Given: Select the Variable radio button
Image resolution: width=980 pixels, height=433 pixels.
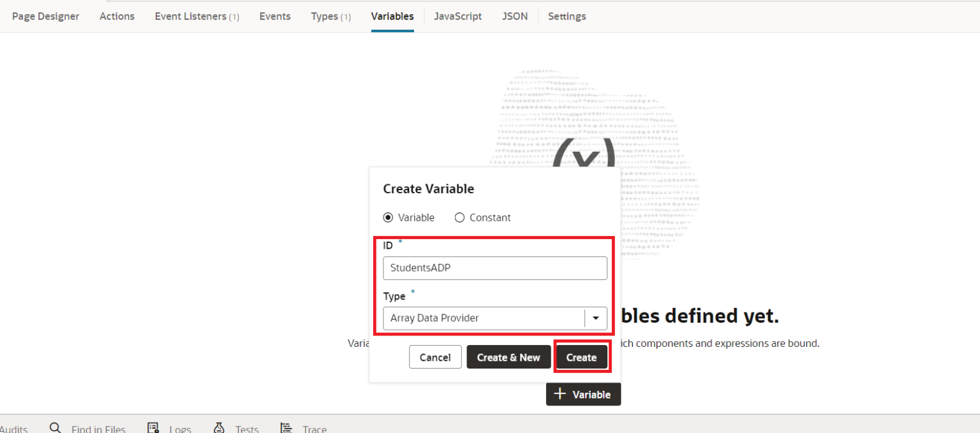Looking at the screenshot, I should click(388, 217).
